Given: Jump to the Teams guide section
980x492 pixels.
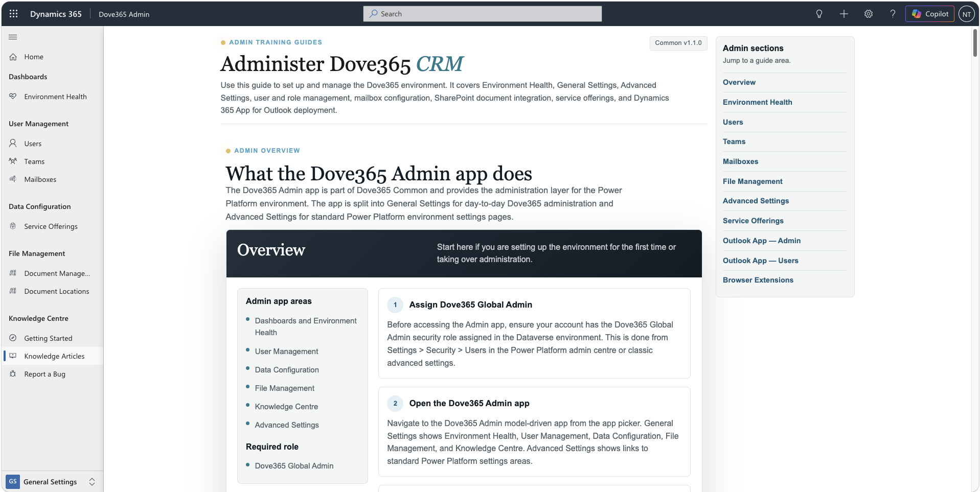Looking at the screenshot, I should 734,142.
